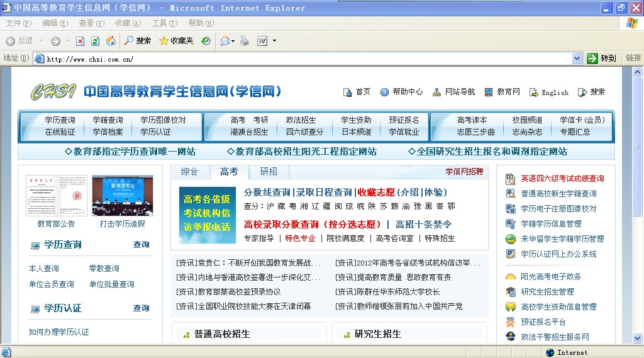Screen dimensions: 644x358
Task: Click news item 陈群任华东师范大学校长
Action: (387, 292)
